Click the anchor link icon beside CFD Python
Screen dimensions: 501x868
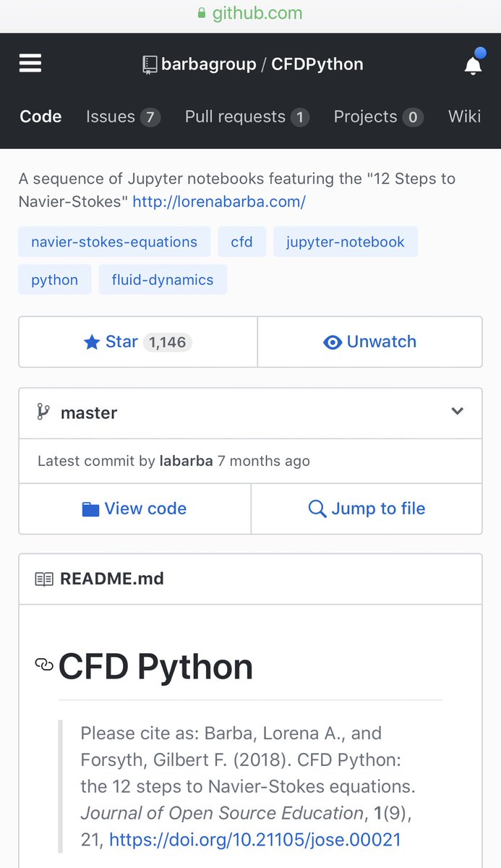pos(44,664)
